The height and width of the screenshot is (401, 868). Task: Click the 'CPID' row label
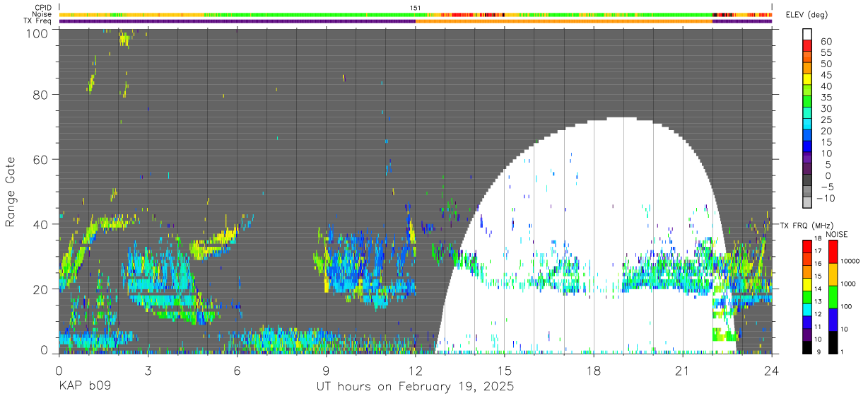click(x=42, y=7)
